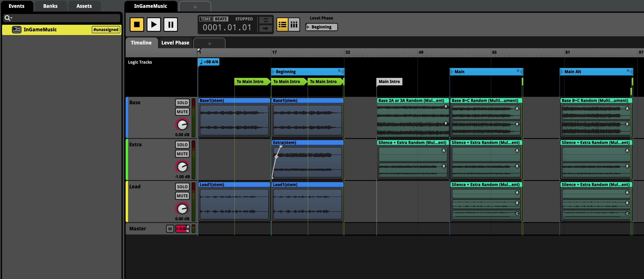Select the second Base1(stem) clip
This screenshot has width=644, height=279.
pos(308,117)
